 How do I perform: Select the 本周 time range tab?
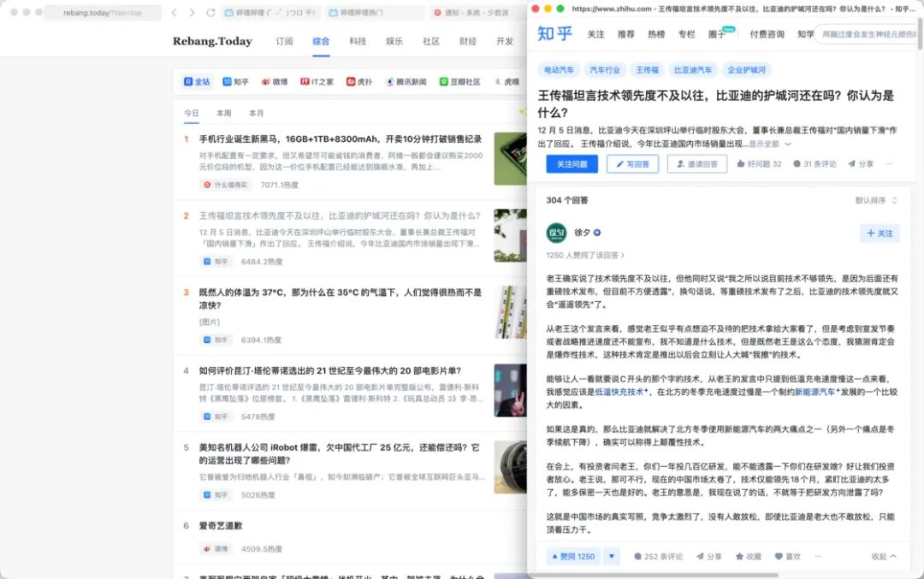tap(224, 113)
